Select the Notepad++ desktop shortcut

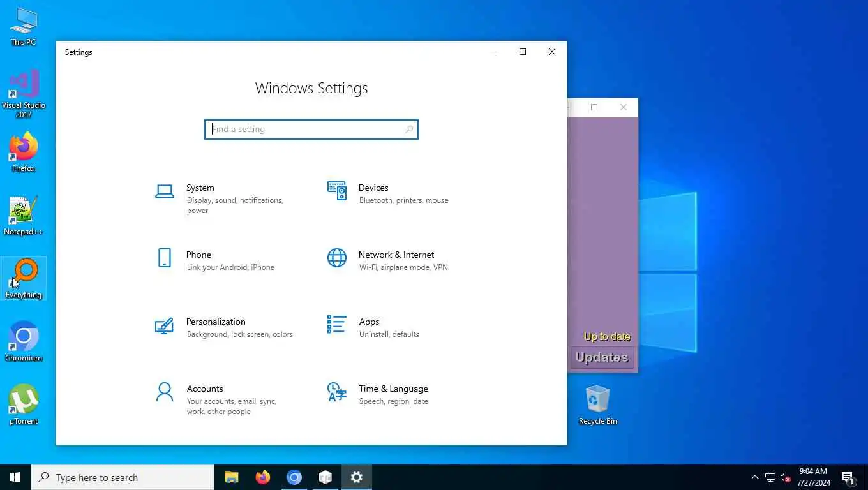pos(24,216)
